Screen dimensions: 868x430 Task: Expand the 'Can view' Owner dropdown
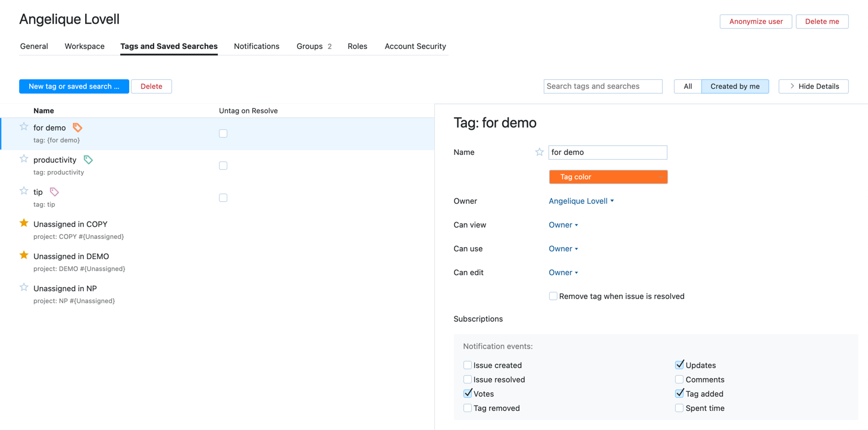[x=563, y=225]
